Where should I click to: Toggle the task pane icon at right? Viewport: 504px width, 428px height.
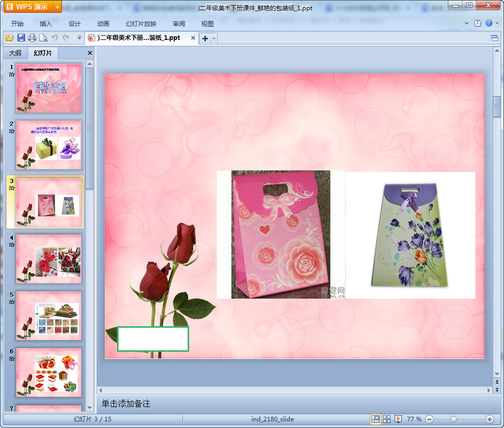coord(495,38)
